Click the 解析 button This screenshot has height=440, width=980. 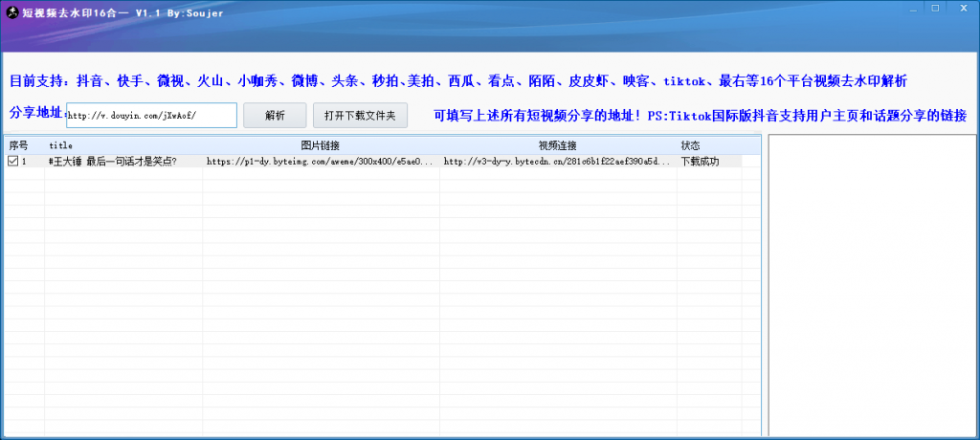275,115
